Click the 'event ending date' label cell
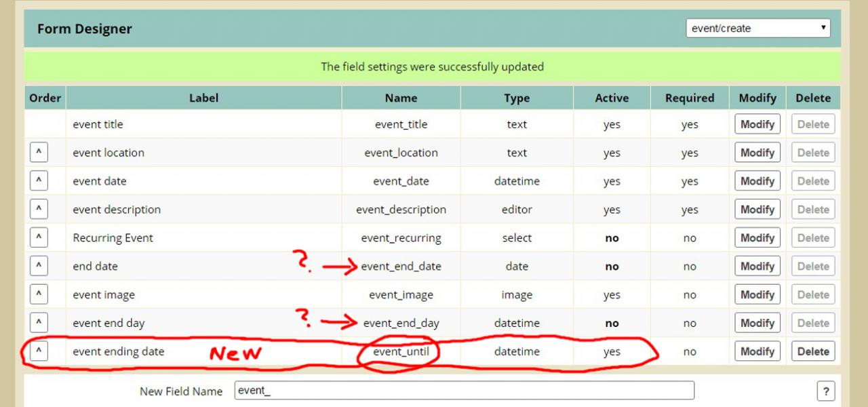Viewport: 868px width, 407px height. point(204,351)
